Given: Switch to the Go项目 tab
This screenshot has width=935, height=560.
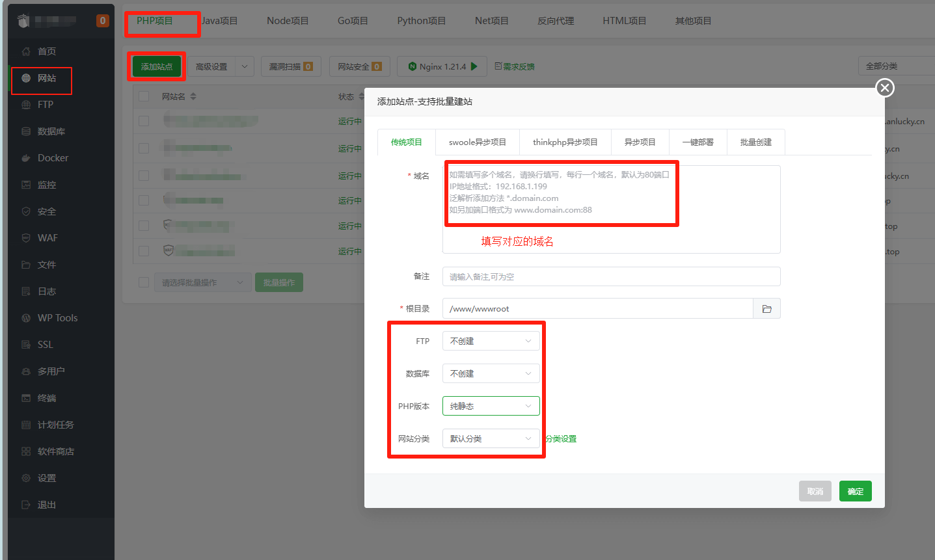Looking at the screenshot, I should click(x=353, y=21).
